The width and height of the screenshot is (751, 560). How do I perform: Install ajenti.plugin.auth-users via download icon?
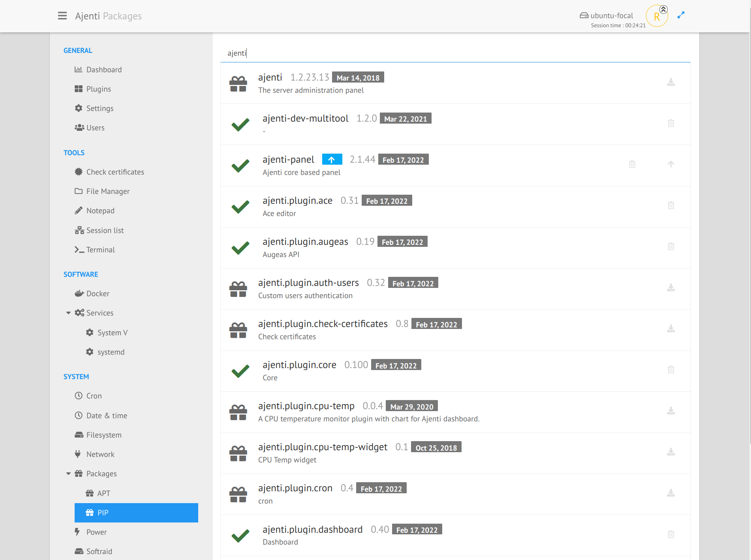pos(671,288)
